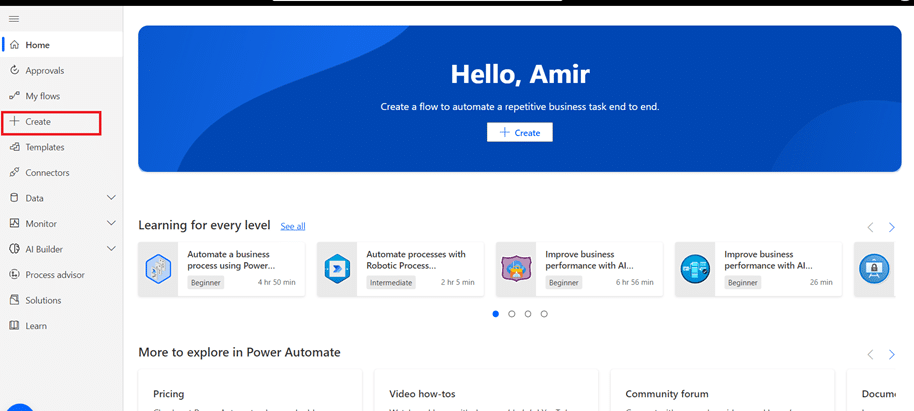Click the blue chat bubble at bottom-left
Viewport: 914px width, 411px height.
point(19,407)
